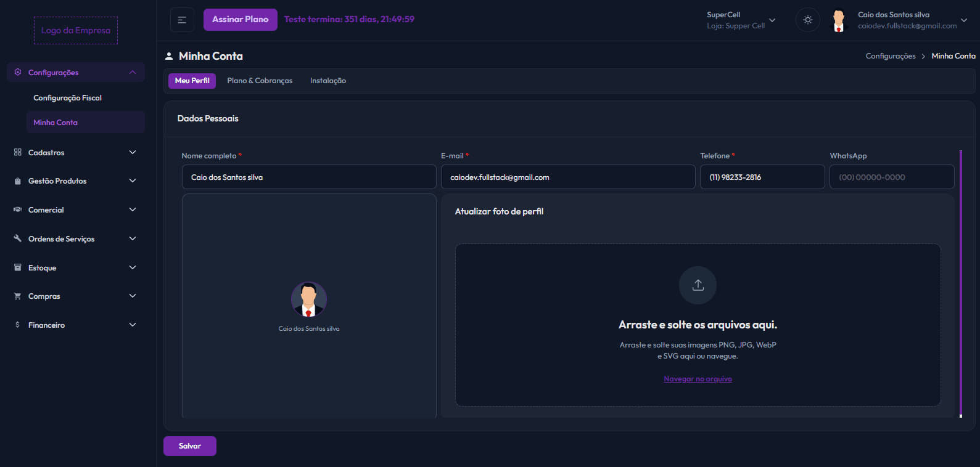Screen dimensions: 980x467
Task: Click the profile photo preview avatar
Action: [309, 299]
